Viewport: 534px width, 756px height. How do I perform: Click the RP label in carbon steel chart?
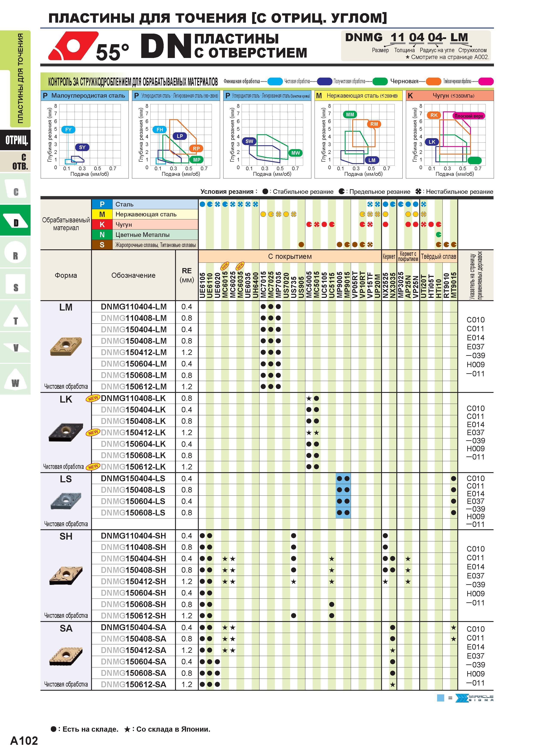pyautogui.click(x=196, y=148)
